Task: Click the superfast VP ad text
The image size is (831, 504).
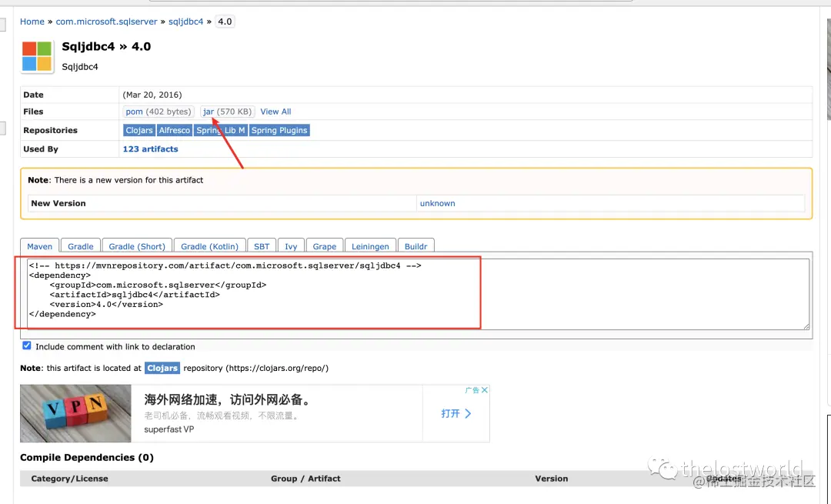Action: pyautogui.click(x=169, y=429)
